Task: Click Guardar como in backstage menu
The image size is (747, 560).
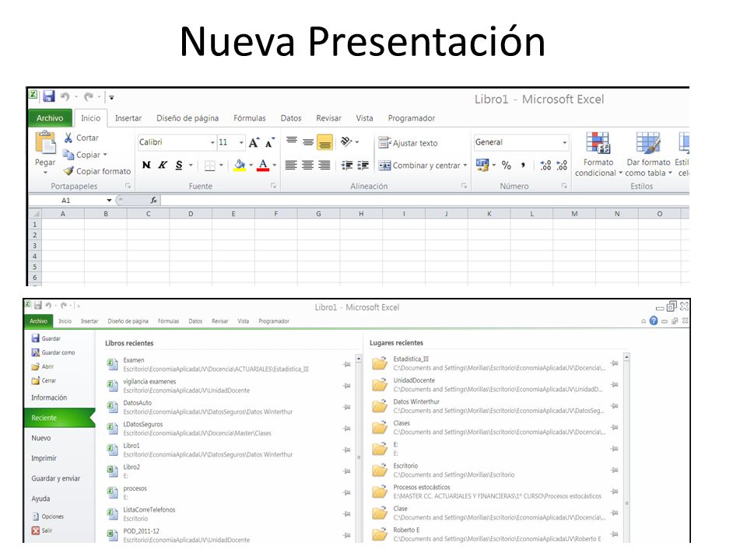Action: click(53, 353)
